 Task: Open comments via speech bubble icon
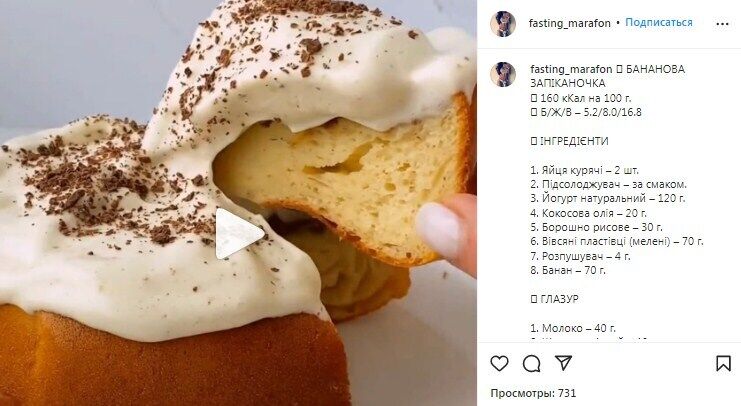[x=532, y=363]
